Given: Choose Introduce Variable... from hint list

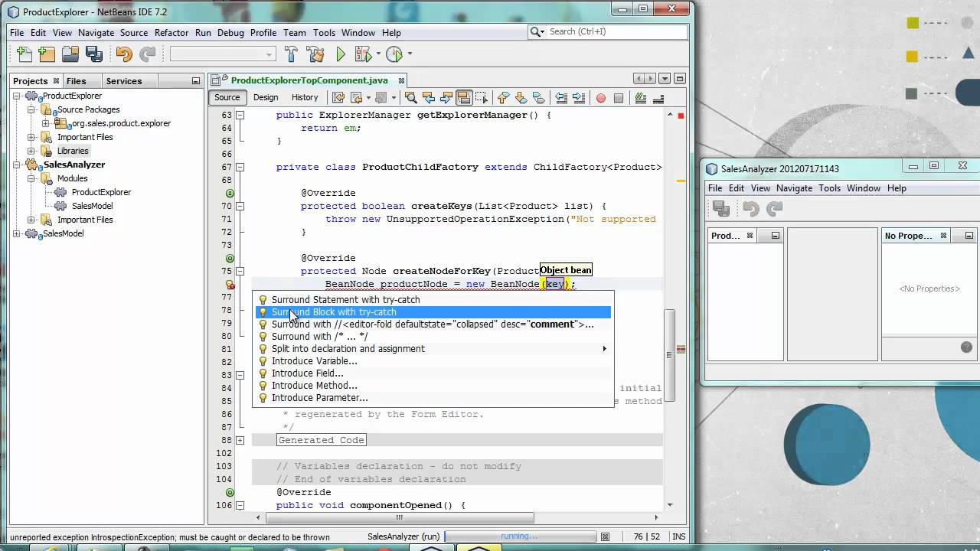Looking at the screenshot, I should point(433,361).
